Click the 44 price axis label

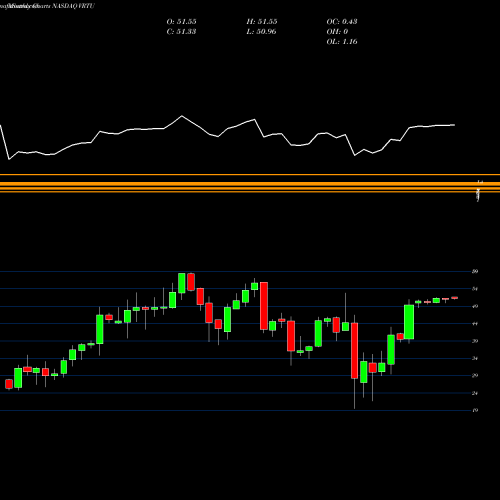point(475,324)
